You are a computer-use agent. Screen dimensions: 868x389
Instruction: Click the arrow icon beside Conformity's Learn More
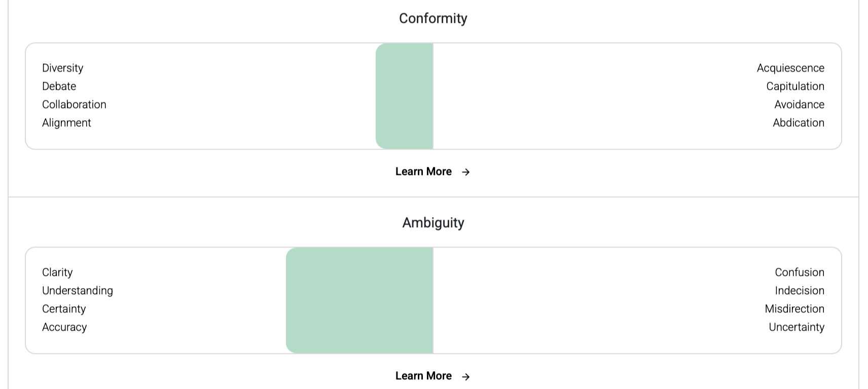tap(466, 172)
